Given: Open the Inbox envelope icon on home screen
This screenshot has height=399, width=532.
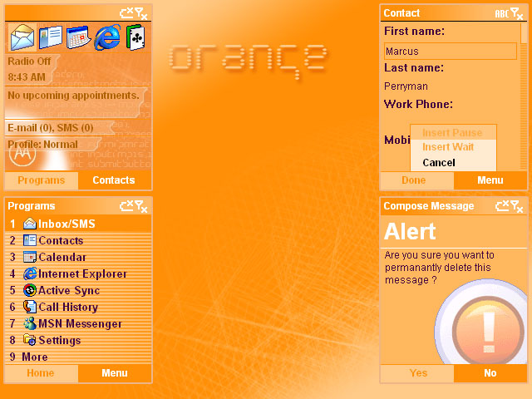Looking at the screenshot, I should click(x=22, y=37).
